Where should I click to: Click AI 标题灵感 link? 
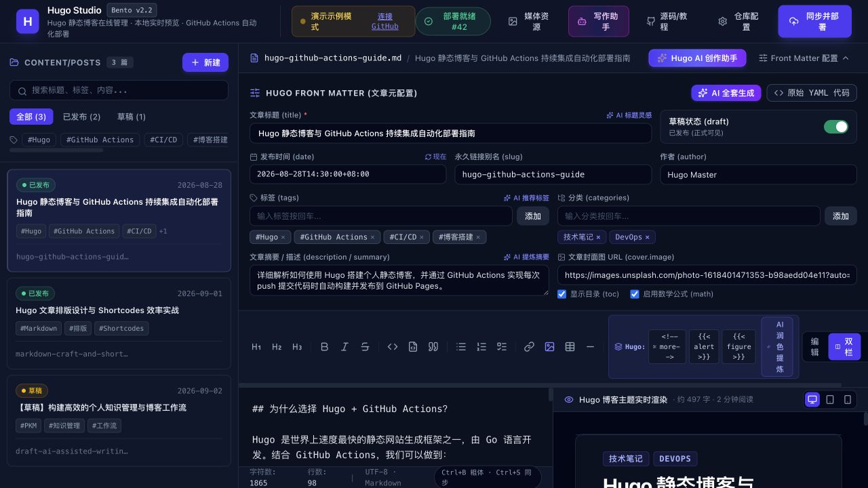tap(629, 115)
